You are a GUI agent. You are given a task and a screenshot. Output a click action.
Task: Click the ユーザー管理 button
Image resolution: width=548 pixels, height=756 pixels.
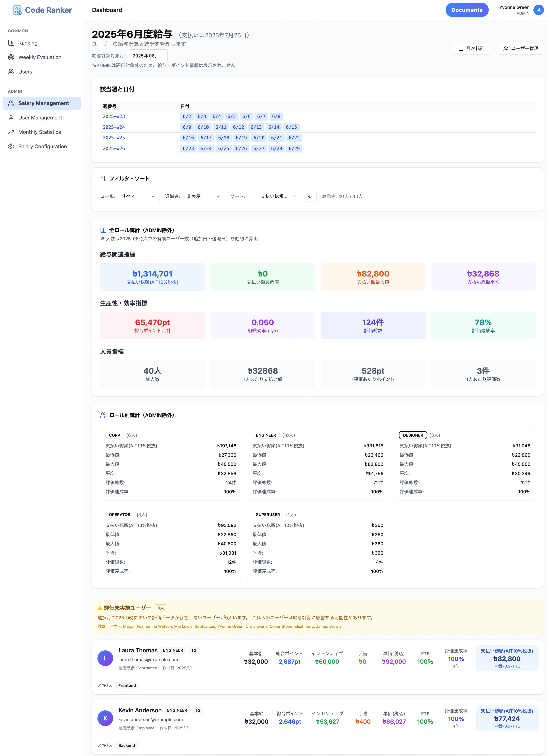click(x=520, y=48)
